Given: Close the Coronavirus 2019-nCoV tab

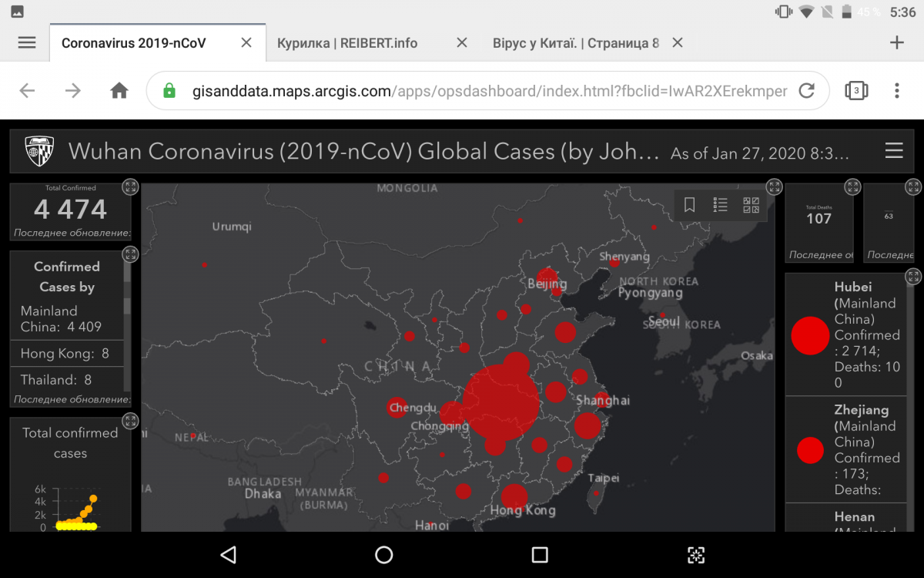Looking at the screenshot, I should point(246,43).
